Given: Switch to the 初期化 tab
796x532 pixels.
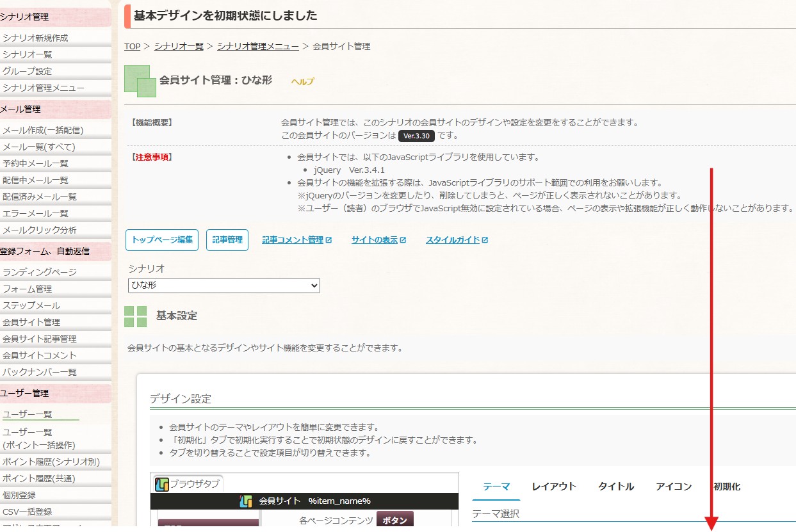Looking at the screenshot, I should 727,487.
